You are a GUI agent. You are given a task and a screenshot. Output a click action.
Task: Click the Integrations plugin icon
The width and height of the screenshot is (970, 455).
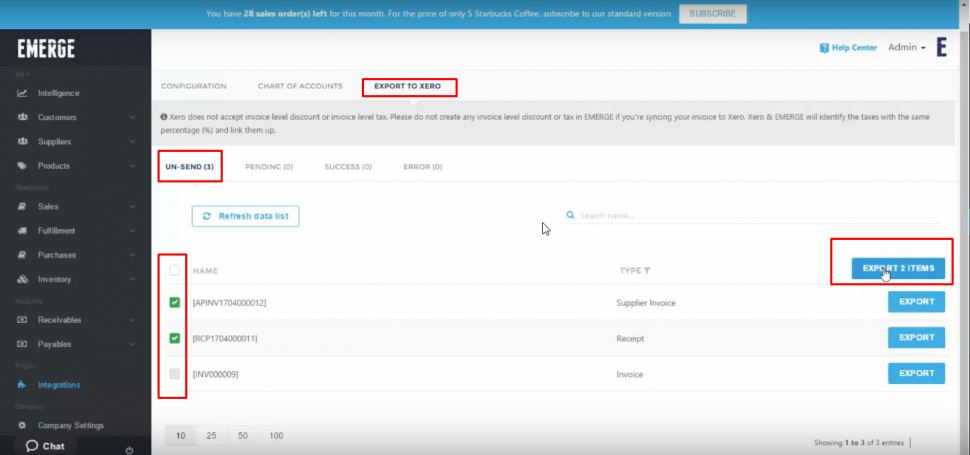click(x=22, y=385)
